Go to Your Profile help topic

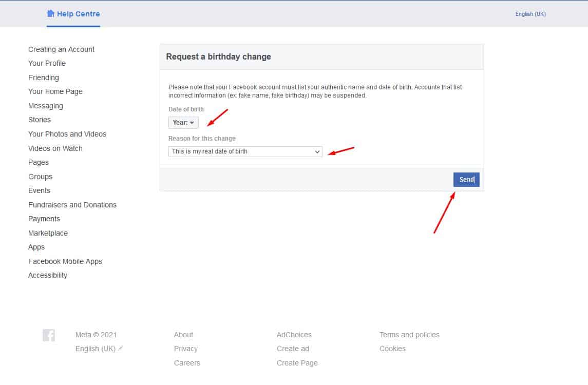(x=47, y=63)
